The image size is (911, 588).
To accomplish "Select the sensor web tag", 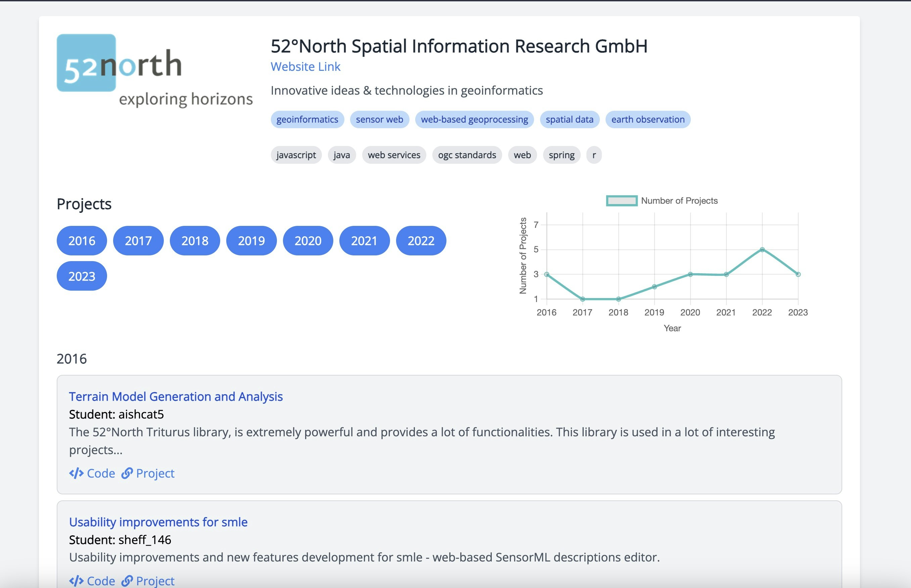I will [380, 119].
